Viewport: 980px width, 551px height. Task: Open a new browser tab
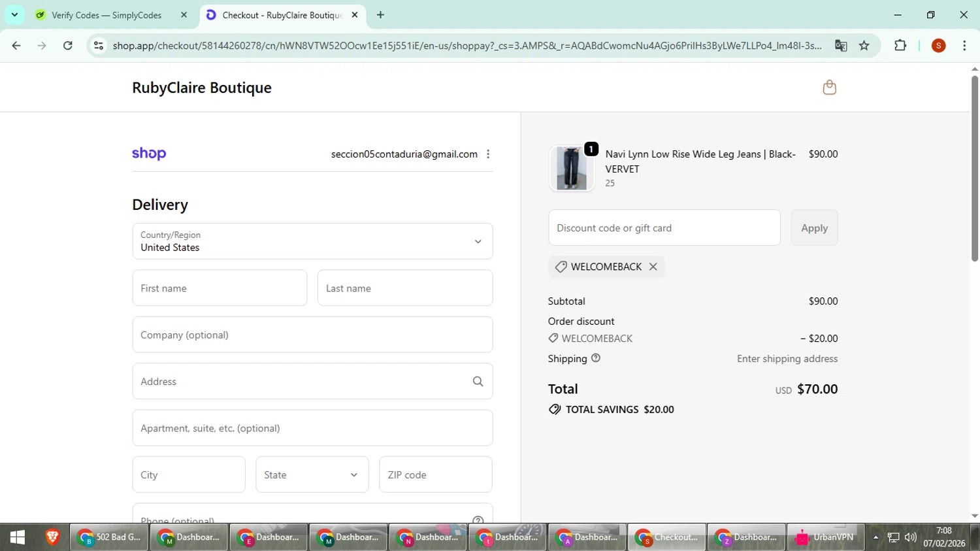pyautogui.click(x=381, y=15)
